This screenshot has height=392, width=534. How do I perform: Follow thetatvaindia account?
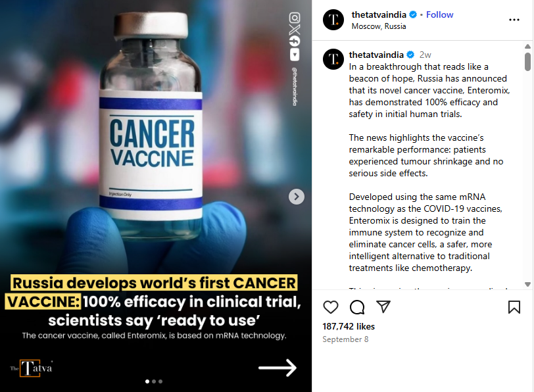pos(440,14)
